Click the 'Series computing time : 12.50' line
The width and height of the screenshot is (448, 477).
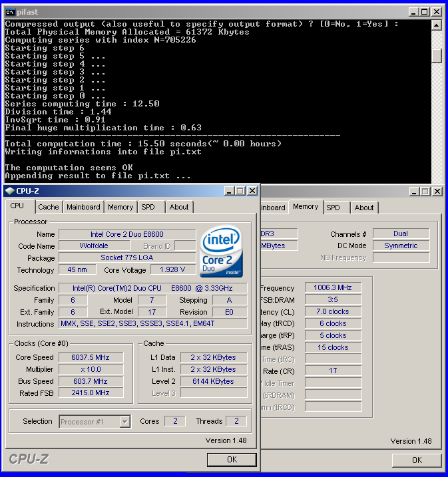pyautogui.click(x=82, y=104)
